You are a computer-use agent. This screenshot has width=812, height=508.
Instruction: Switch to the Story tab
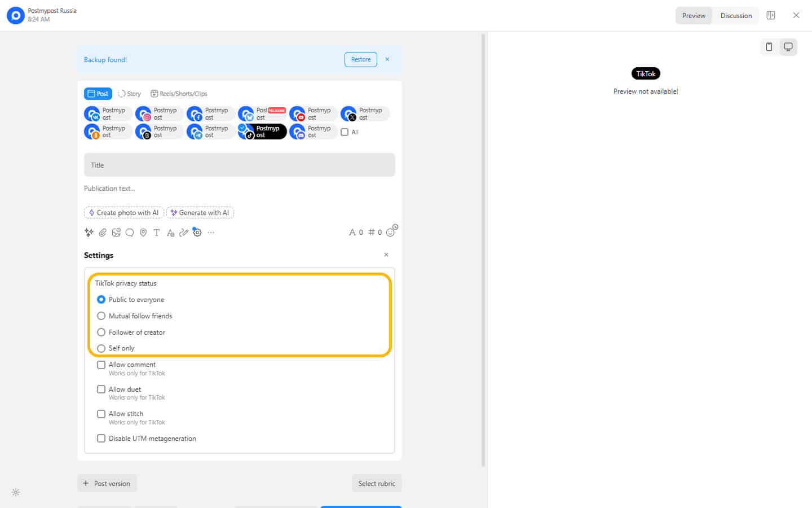point(130,94)
